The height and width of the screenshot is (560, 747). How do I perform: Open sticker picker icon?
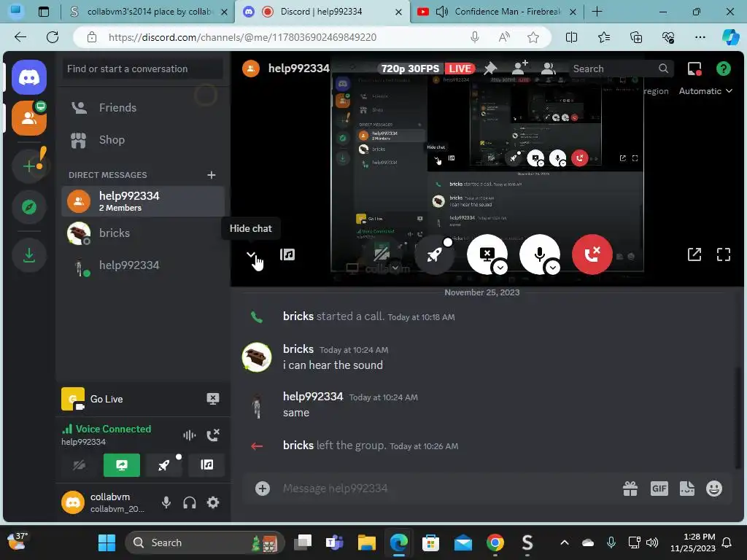click(x=686, y=489)
